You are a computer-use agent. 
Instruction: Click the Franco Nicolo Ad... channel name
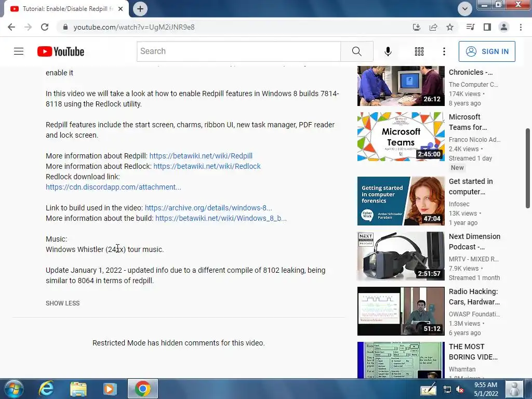tap(475, 140)
